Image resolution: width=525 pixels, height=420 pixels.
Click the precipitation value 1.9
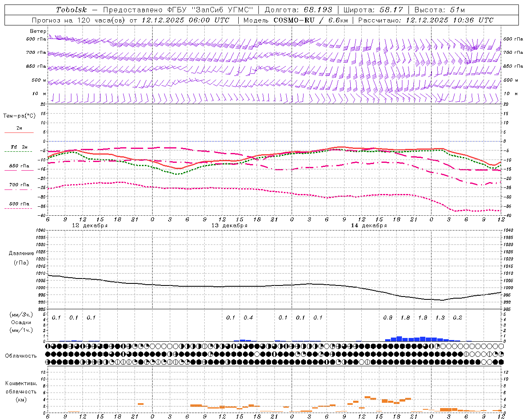click(x=422, y=318)
